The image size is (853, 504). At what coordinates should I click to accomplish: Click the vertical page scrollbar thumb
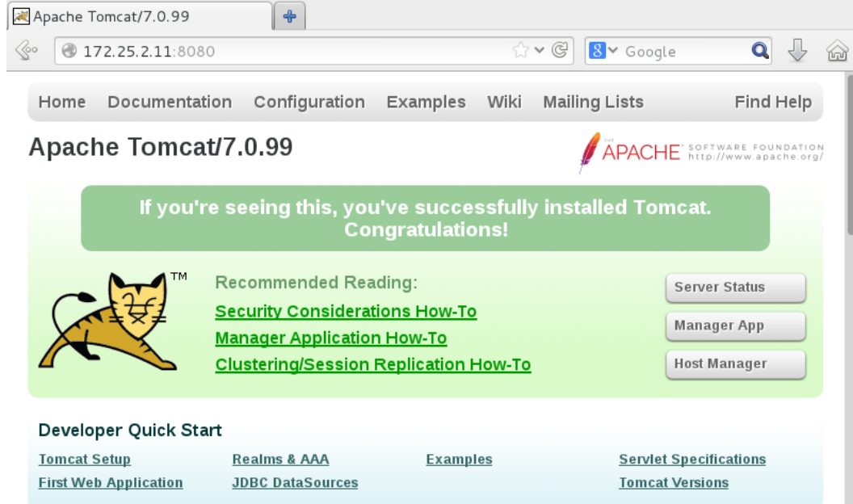point(850,155)
